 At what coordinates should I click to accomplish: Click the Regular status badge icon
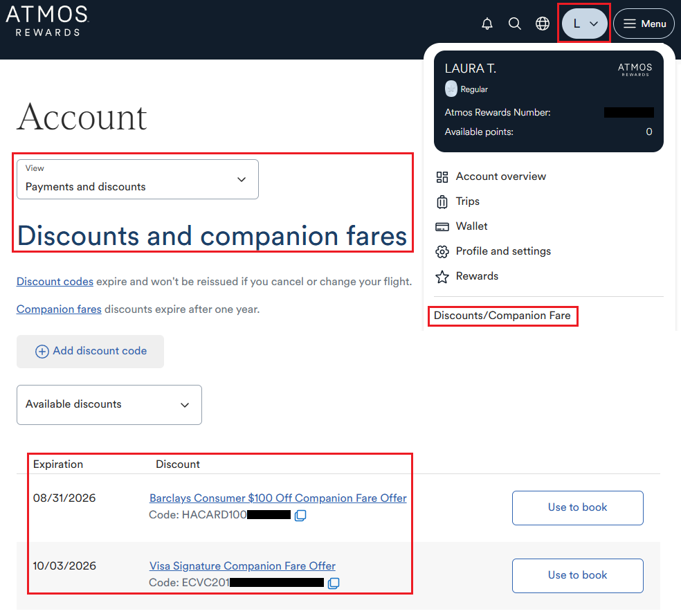pos(451,89)
